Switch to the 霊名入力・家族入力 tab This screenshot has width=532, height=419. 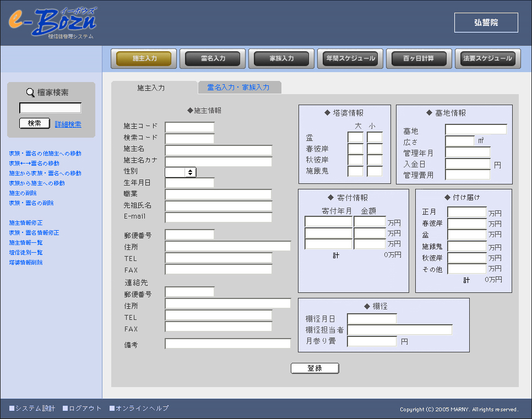coord(238,88)
